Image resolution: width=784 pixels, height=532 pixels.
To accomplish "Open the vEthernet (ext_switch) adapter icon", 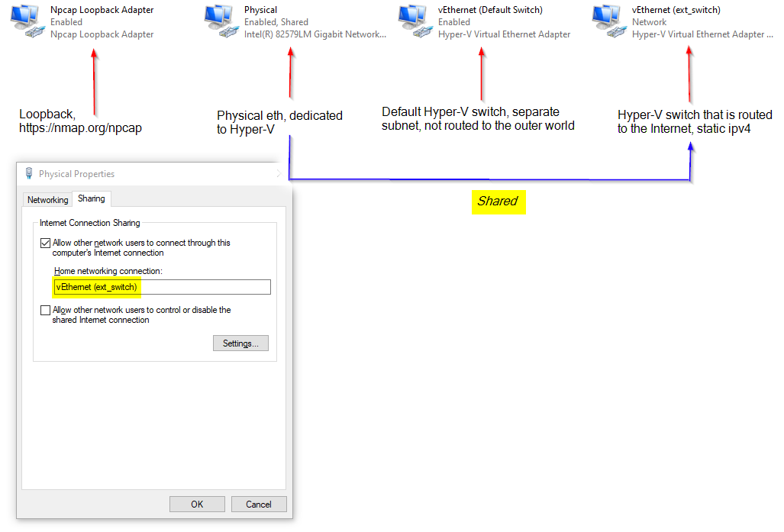I will tap(606, 19).
